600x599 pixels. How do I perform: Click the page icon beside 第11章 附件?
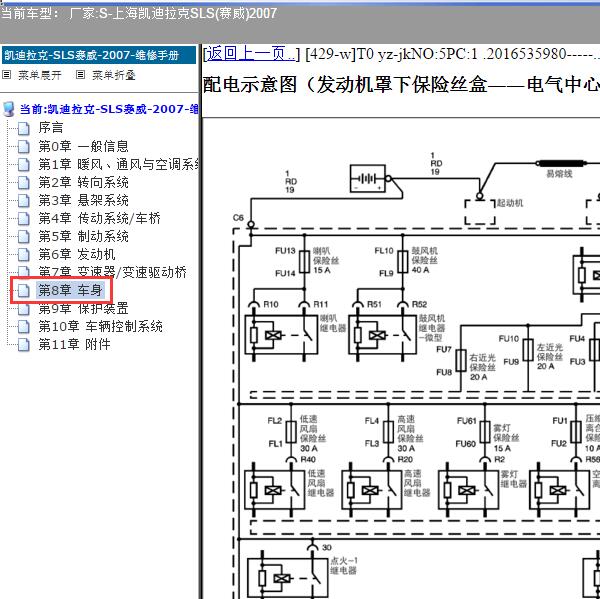coord(24,345)
